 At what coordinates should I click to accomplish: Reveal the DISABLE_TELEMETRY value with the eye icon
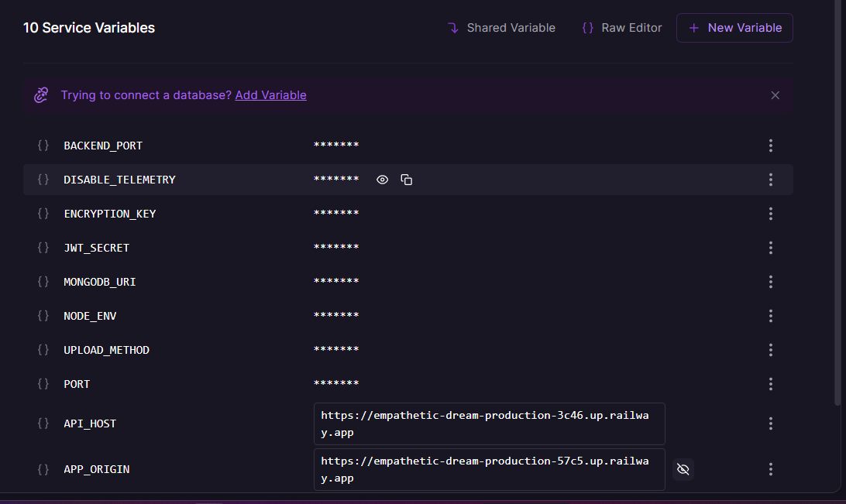[x=382, y=179]
